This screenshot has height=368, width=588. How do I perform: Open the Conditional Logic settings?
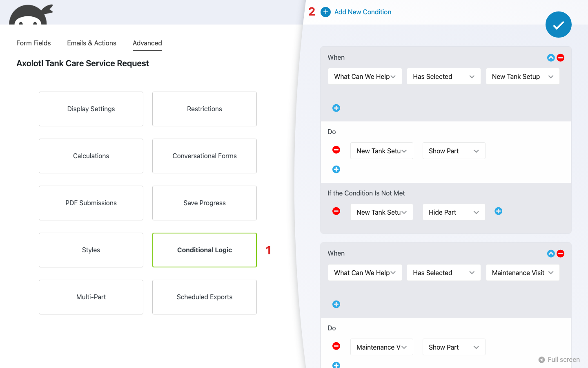205,250
